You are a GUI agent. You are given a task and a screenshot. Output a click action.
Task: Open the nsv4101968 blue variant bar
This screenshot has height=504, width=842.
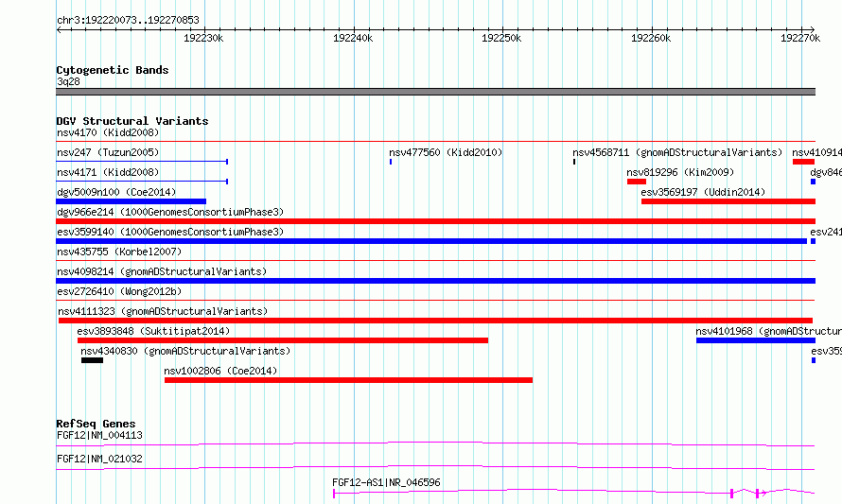click(x=756, y=340)
